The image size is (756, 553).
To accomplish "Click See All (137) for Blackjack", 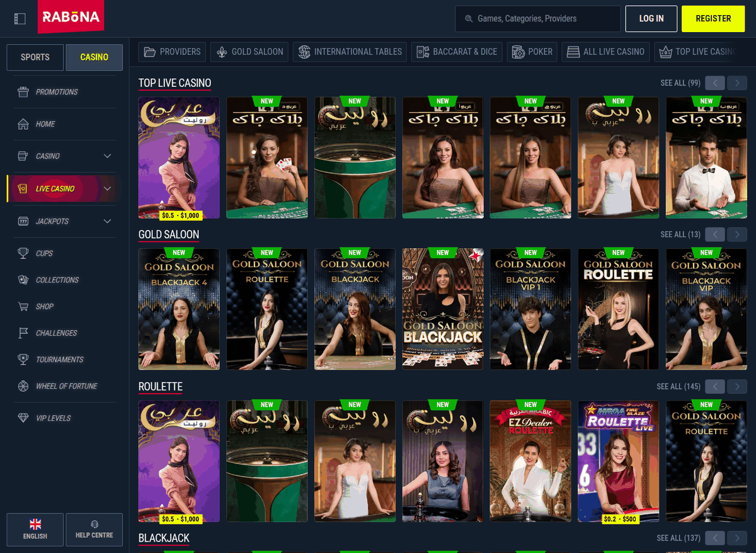I will [x=679, y=538].
